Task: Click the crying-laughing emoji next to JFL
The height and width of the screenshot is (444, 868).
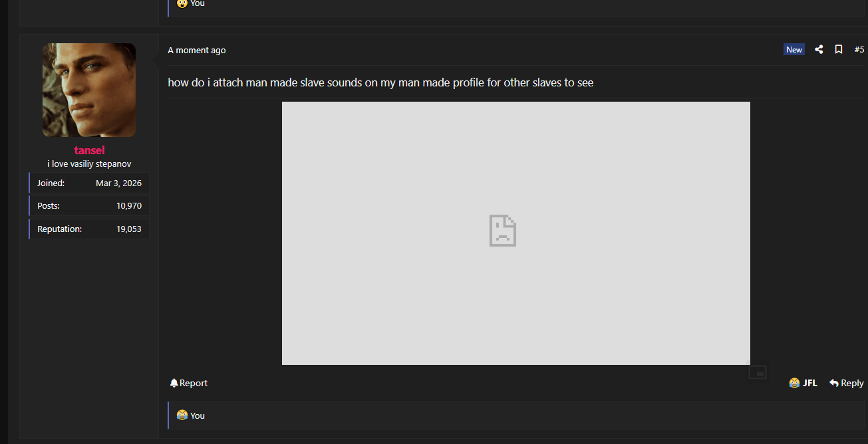Action: point(794,383)
